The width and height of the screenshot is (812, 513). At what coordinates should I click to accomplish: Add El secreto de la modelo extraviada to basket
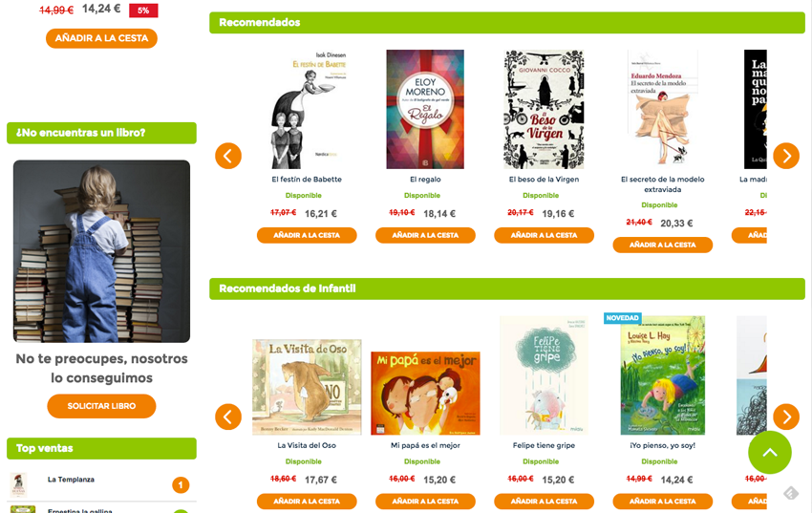(x=662, y=245)
